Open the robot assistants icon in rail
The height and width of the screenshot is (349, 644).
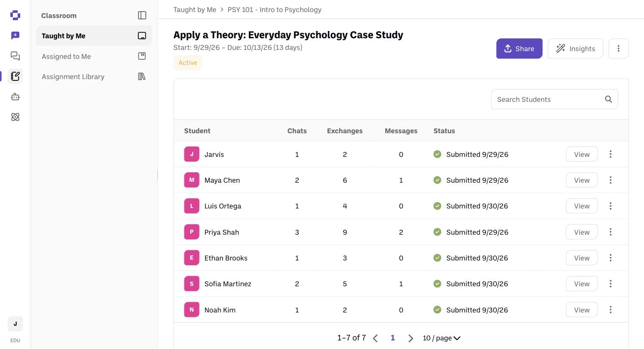[15, 97]
